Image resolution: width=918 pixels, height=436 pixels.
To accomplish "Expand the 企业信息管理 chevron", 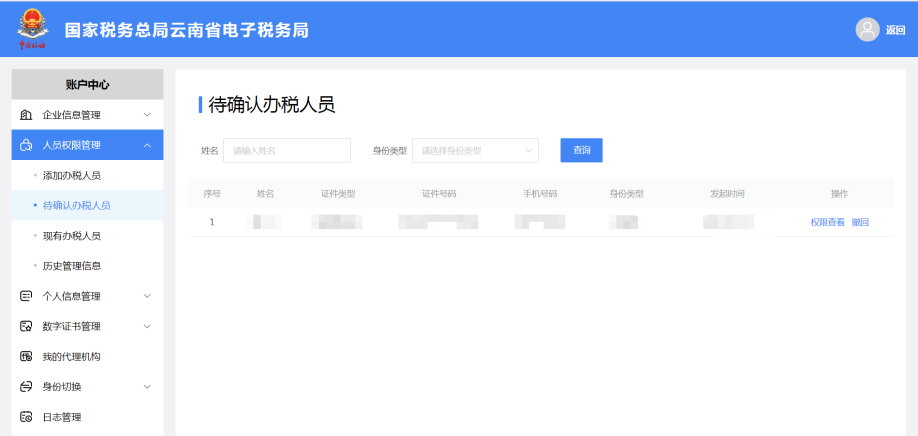I will point(147,115).
